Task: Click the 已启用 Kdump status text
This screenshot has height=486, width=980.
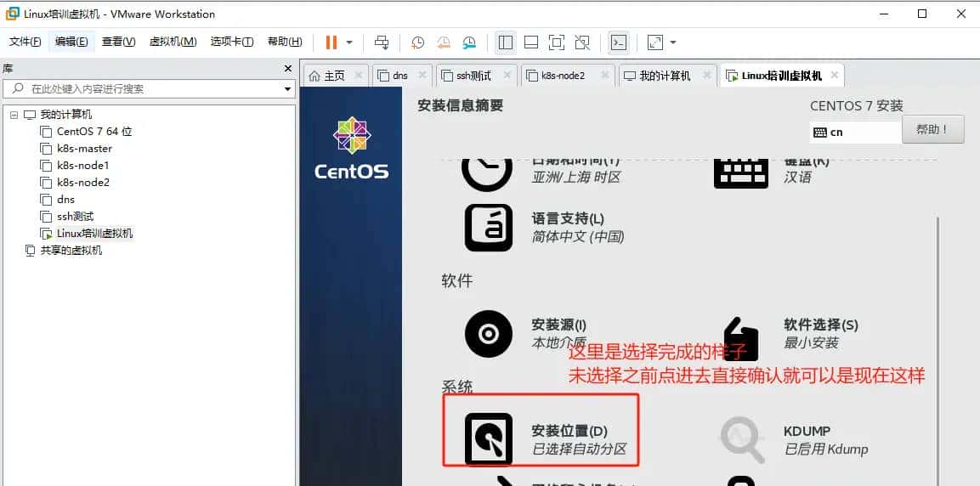Action: click(825, 449)
